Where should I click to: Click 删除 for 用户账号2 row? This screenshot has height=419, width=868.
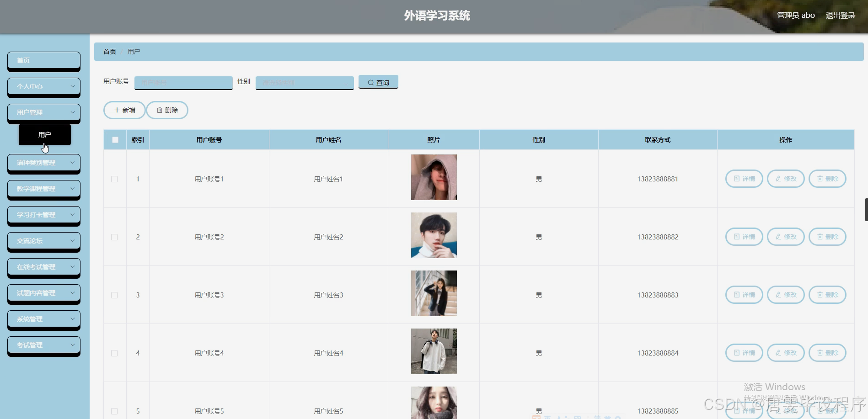[x=827, y=237]
